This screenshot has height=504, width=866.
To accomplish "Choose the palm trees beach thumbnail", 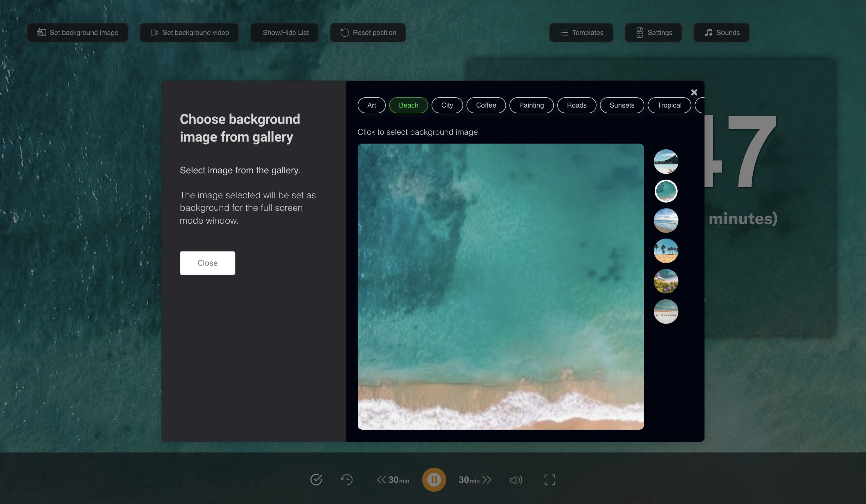I will click(x=666, y=251).
